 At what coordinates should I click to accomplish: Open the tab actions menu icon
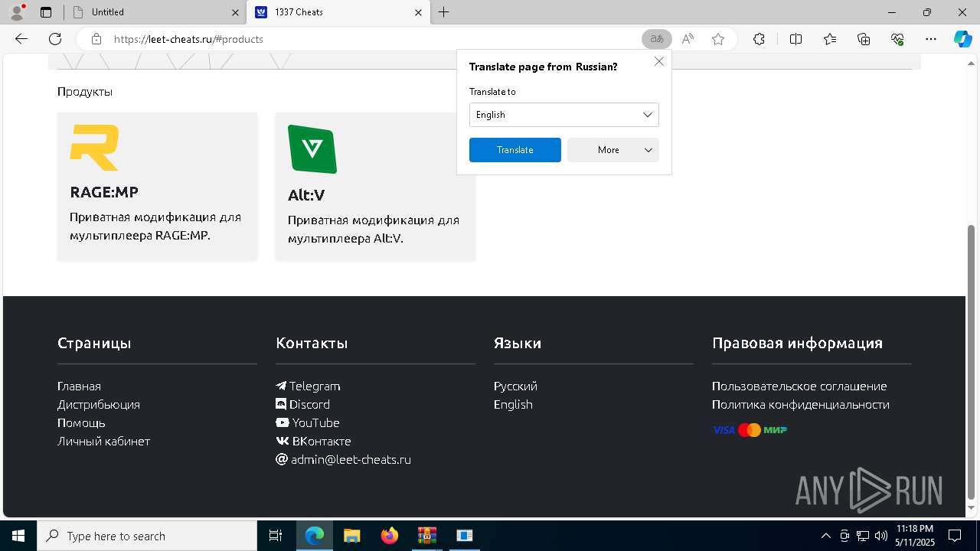[46, 12]
